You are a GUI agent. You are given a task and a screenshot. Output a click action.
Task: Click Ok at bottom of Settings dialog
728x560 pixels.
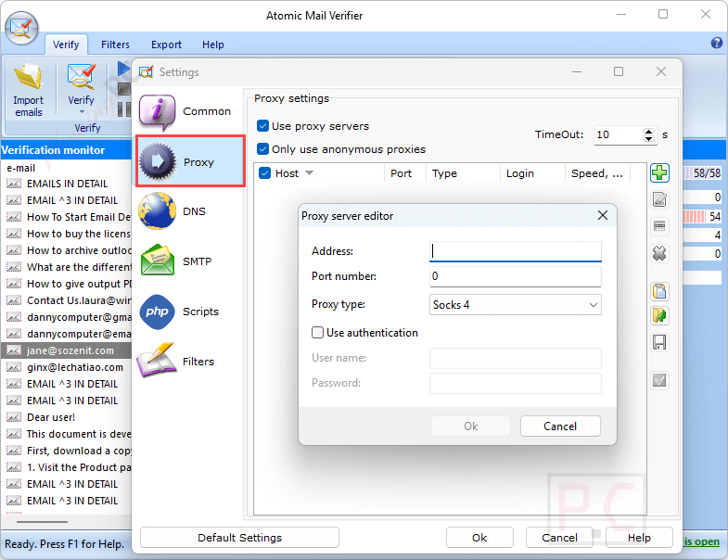(479, 538)
